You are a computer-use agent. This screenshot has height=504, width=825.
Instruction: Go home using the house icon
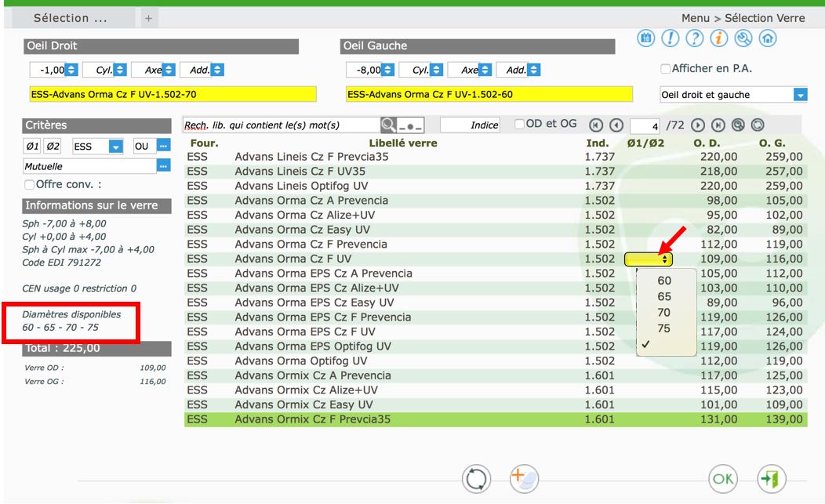click(768, 38)
